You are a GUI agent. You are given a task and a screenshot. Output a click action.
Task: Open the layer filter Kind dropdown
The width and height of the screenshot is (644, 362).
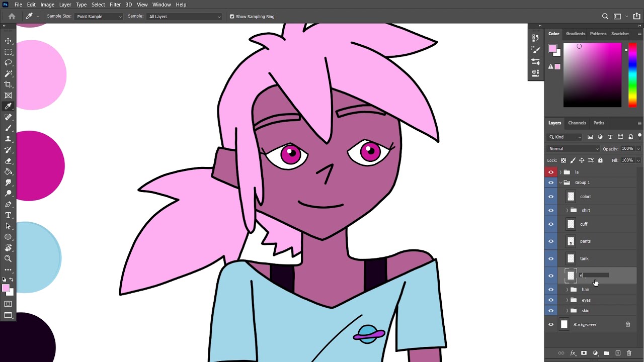(x=565, y=137)
